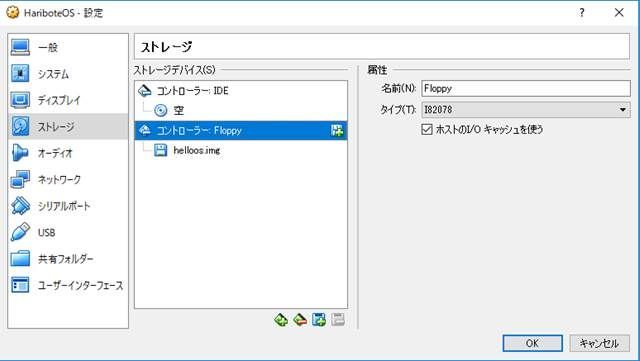
Task: Click the IDE controller icon
Action: tap(144, 91)
